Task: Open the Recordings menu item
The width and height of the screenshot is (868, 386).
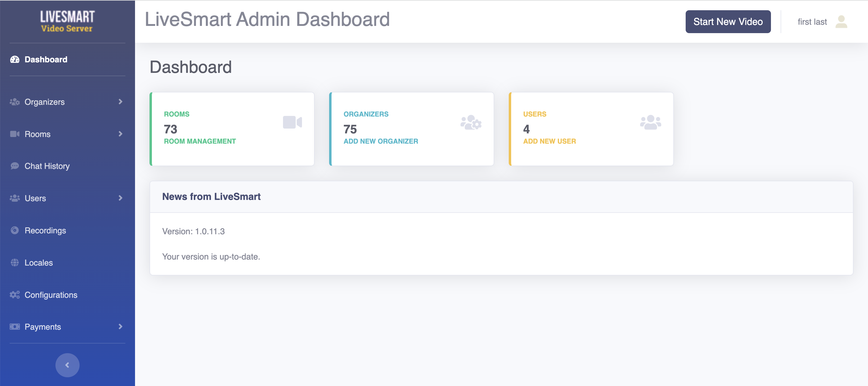Action: pyautogui.click(x=45, y=231)
